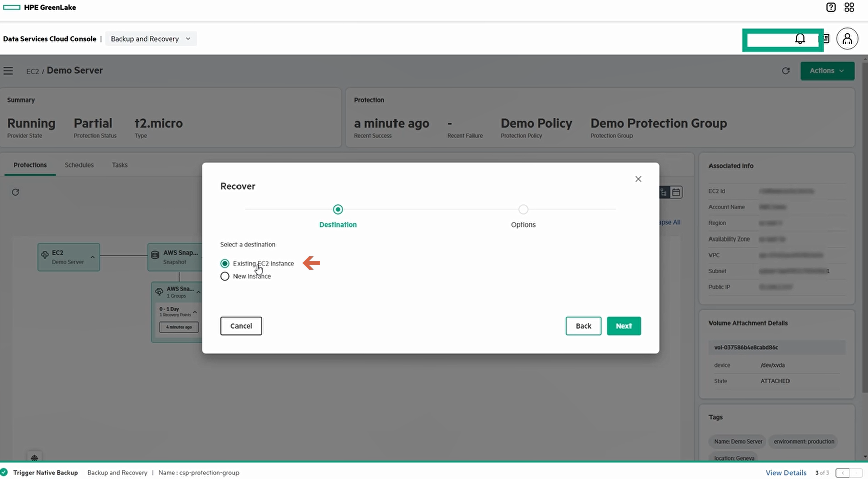The image size is (868, 479).
Task: Refresh page with icon beside Actions
Action: tap(785, 71)
